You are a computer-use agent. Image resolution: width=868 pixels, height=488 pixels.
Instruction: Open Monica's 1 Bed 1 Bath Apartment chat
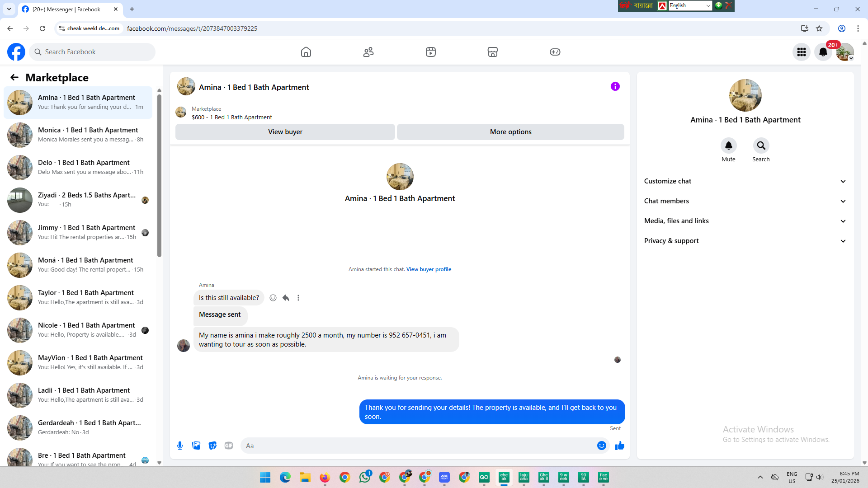coord(78,135)
